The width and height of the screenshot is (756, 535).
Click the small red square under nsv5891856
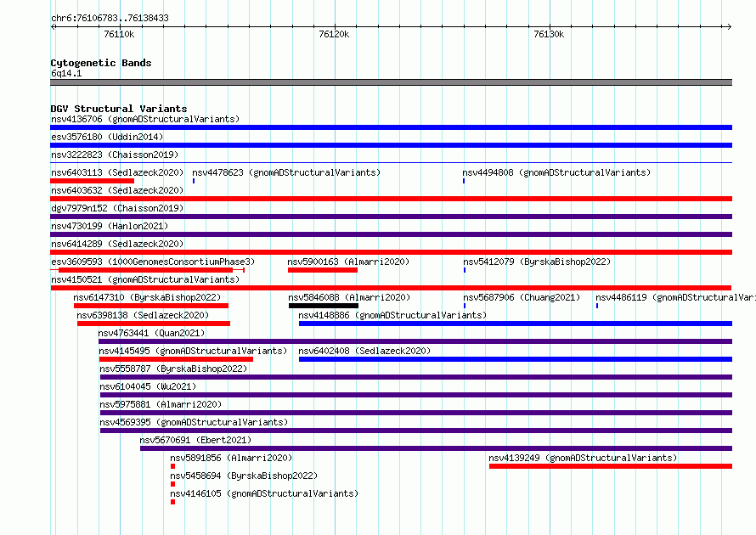coord(172,466)
